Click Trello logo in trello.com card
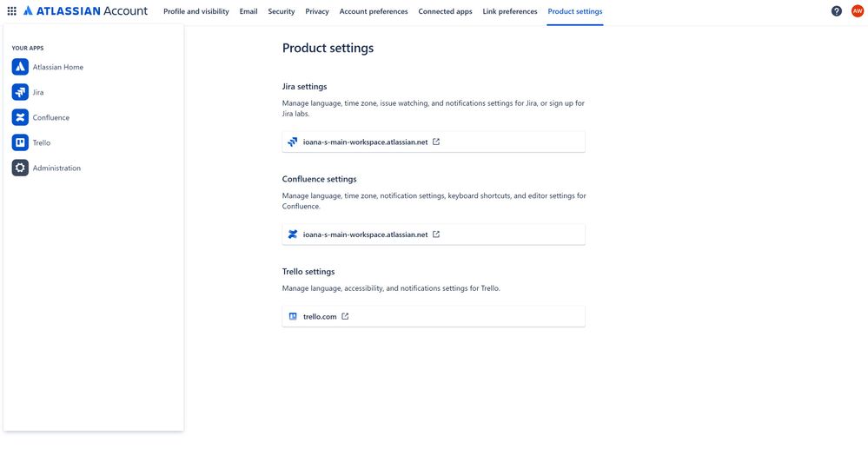868x449 pixels. point(293,317)
